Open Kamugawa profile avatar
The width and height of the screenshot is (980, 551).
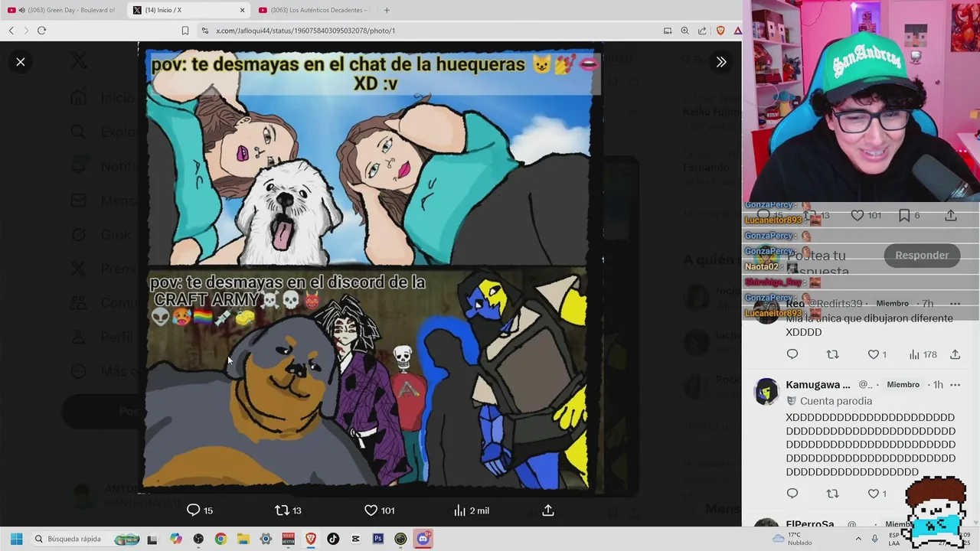click(x=766, y=391)
